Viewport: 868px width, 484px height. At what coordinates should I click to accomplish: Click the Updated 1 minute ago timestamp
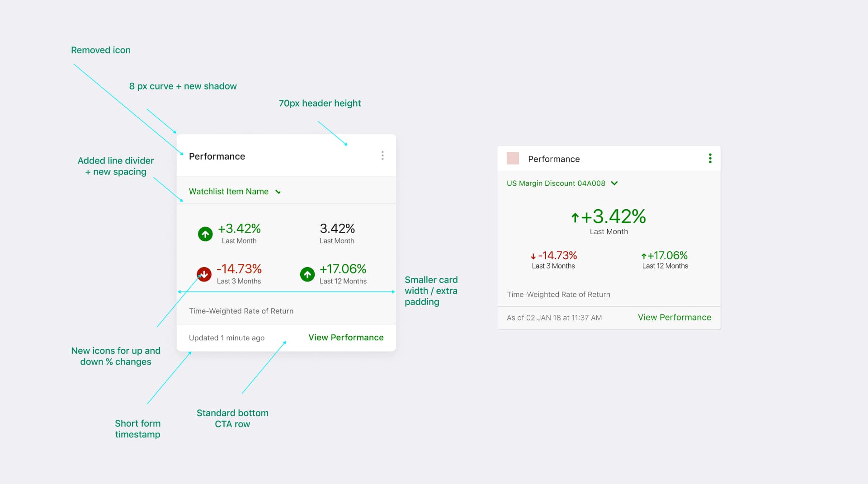[227, 338]
